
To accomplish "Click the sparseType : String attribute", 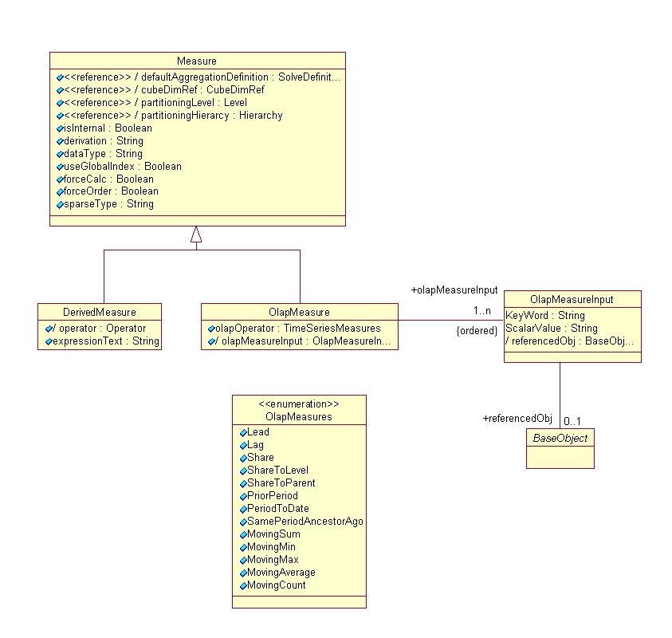I will (109, 204).
